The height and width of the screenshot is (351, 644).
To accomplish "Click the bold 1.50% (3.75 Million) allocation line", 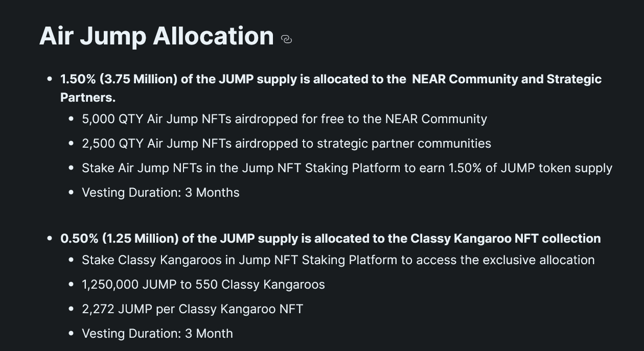I will (x=331, y=88).
